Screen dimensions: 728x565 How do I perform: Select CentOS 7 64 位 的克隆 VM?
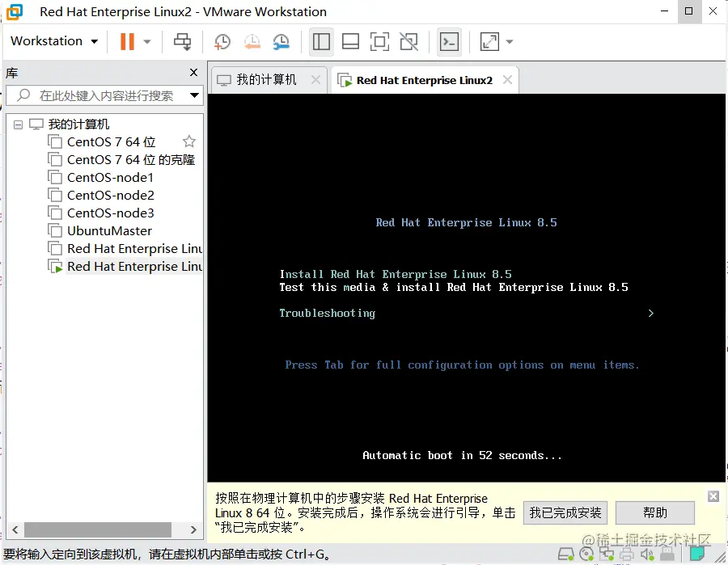(x=130, y=159)
